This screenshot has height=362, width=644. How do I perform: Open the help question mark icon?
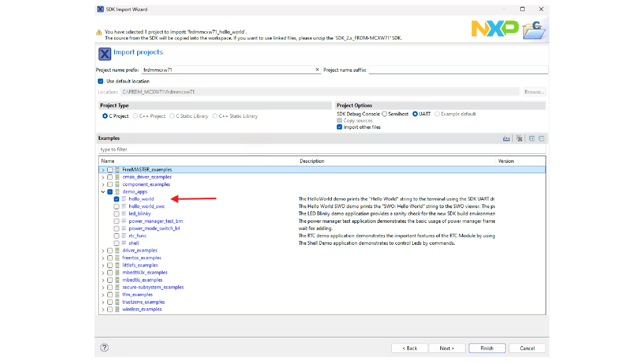[104, 348]
